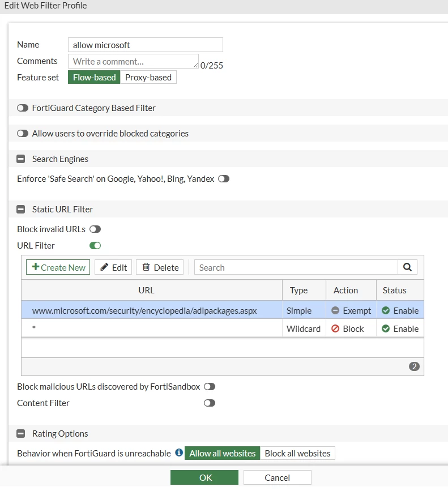Sort by the Type column header
The width and height of the screenshot is (448, 491).
(x=304, y=291)
